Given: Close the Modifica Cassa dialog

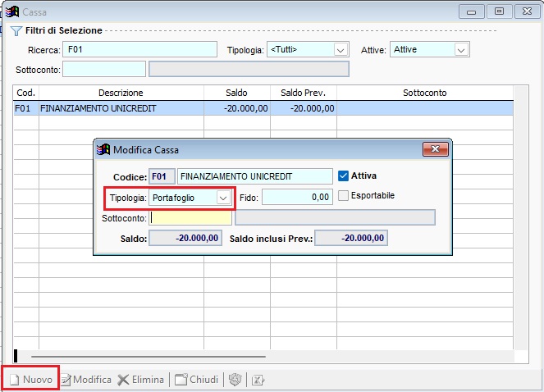Looking at the screenshot, I should (x=434, y=149).
